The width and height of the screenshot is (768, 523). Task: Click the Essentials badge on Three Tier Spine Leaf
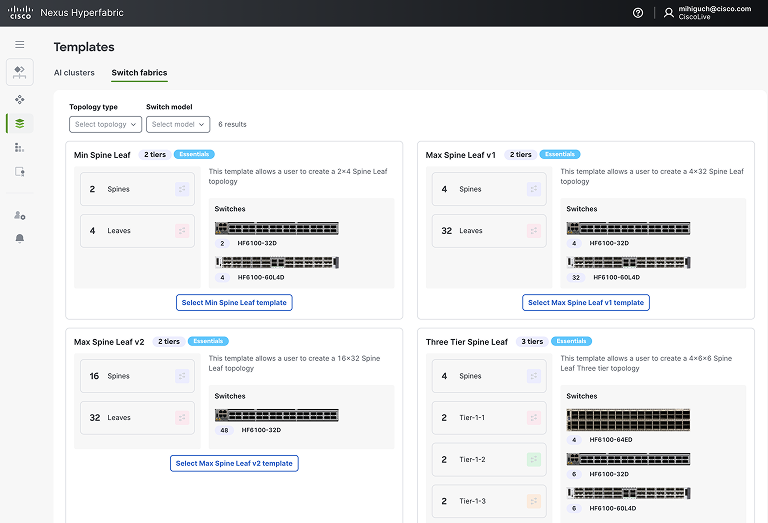[571, 341]
